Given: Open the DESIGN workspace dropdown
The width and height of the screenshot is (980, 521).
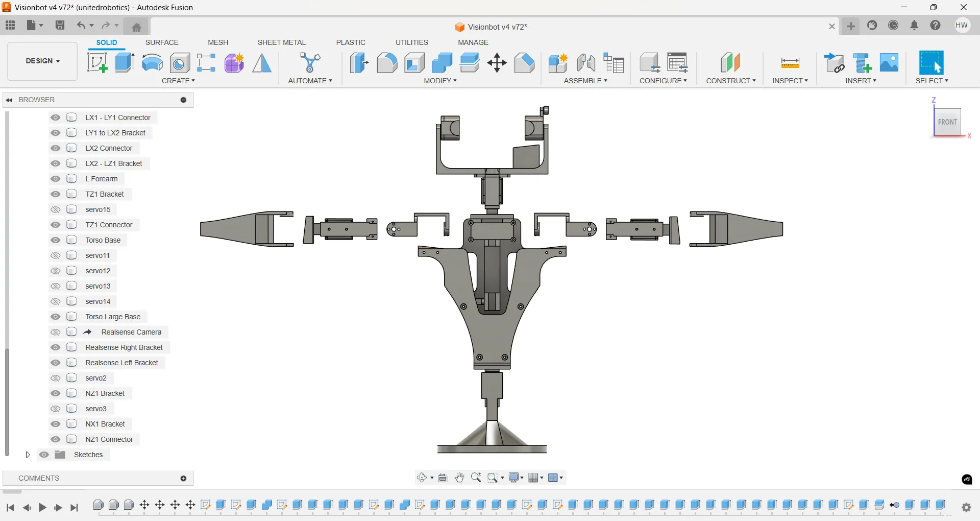Looking at the screenshot, I should 42,61.
